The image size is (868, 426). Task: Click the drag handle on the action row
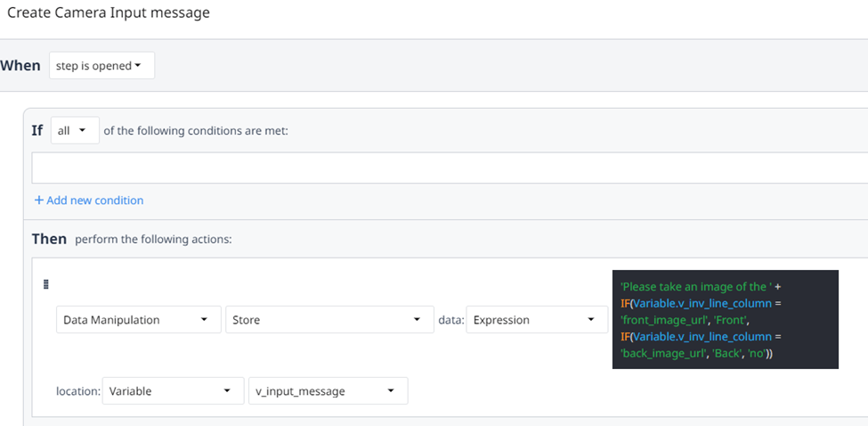(46, 284)
